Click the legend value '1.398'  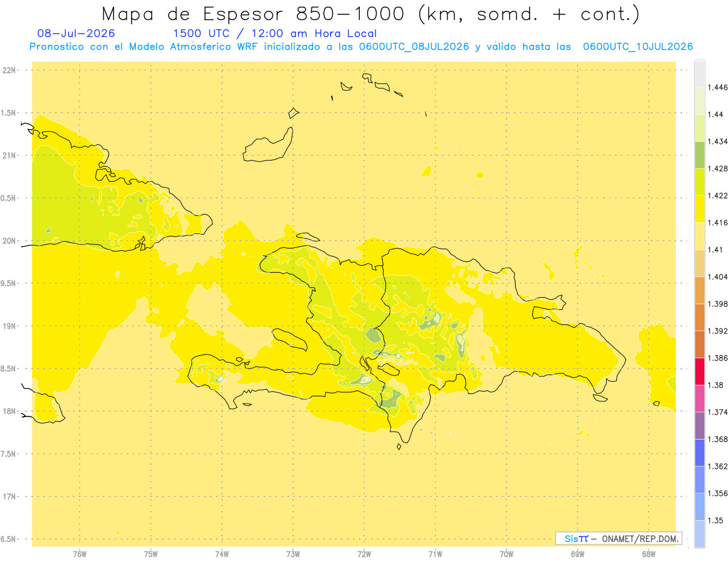718,304
